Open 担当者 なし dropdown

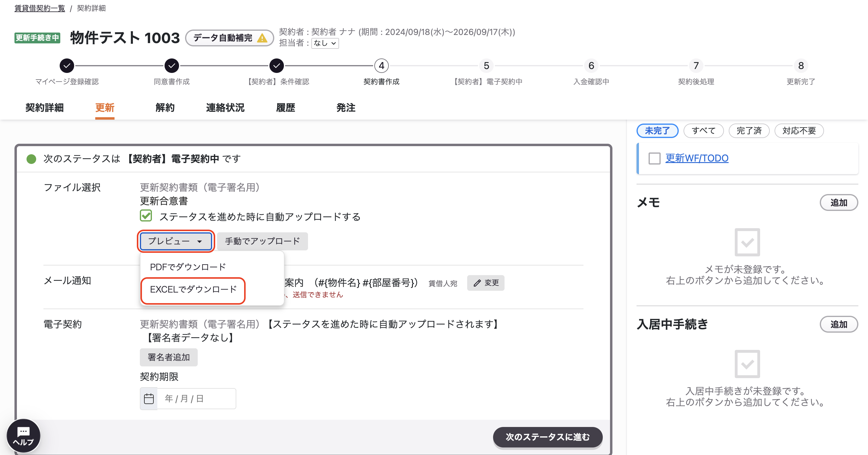pyautogui.click(x=325, y=43)
